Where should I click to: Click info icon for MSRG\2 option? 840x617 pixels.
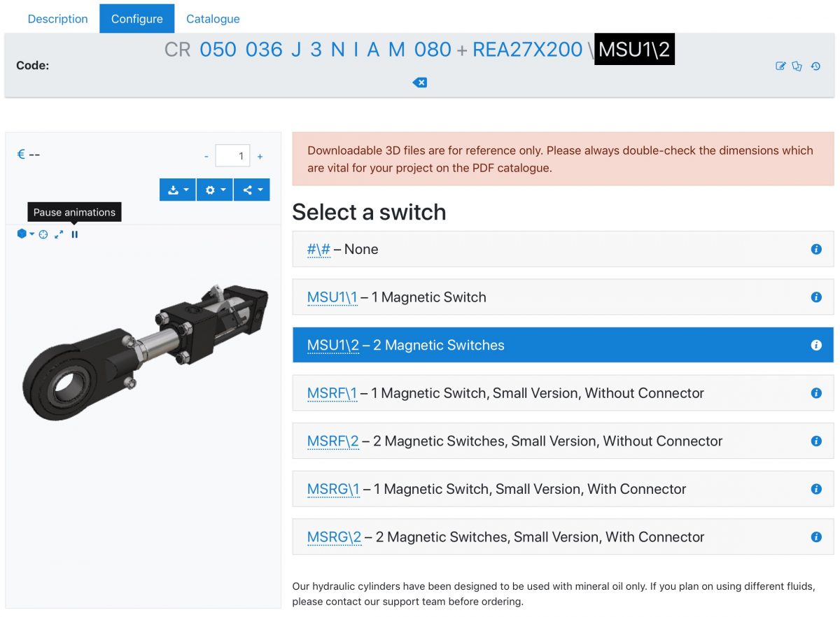(x=816, y=537)
